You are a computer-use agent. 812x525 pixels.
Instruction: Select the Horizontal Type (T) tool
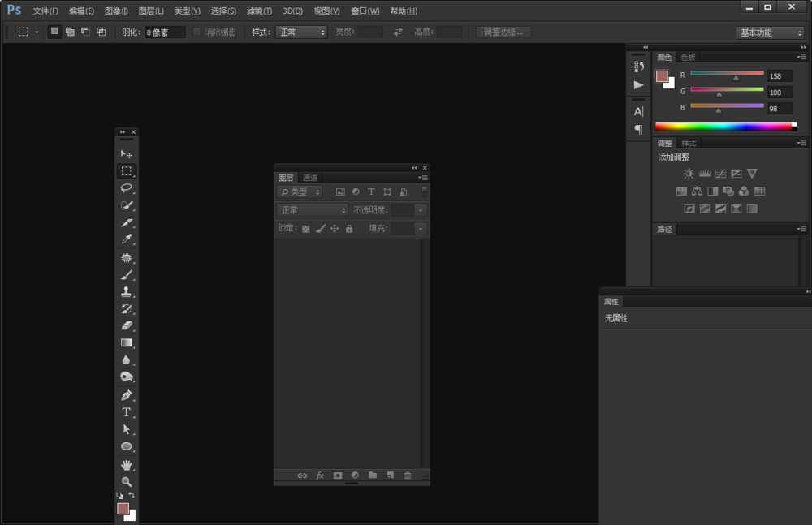pyautogui.click(x=126, y=412)
